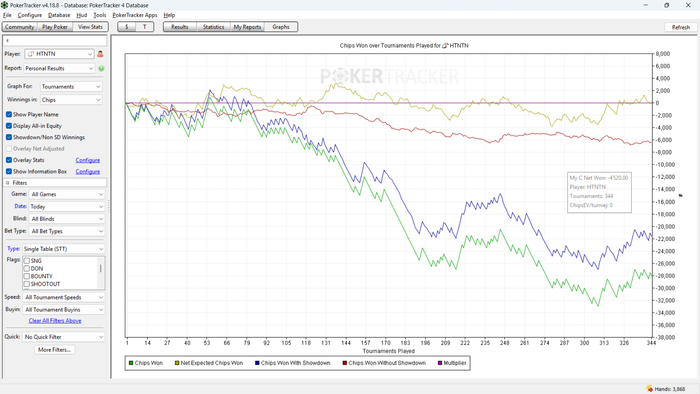Open the Tools menu
Viewport: 700px width, 394px height.
click(100, 15)
